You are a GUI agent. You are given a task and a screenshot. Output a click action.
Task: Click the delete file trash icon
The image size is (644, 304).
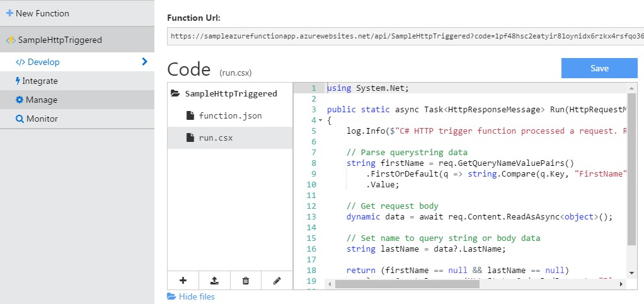click(x=246, y=281)
